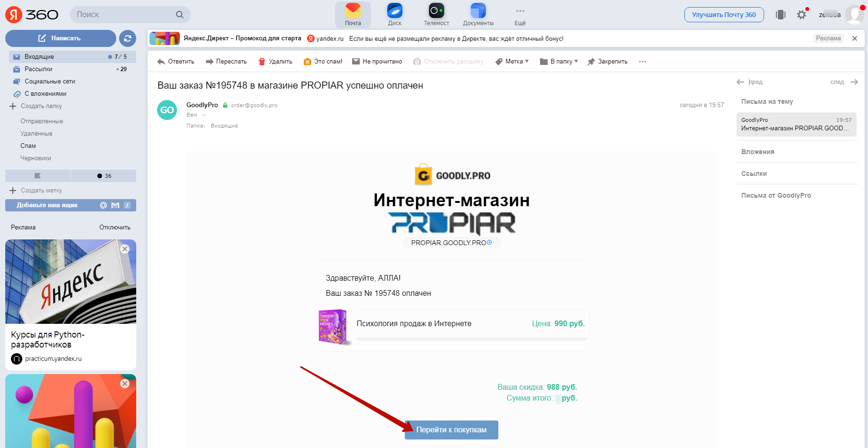Expand the Ссылки section
Image resolution: width=868 pixels, height=448 pixels.
coord(754,174)
